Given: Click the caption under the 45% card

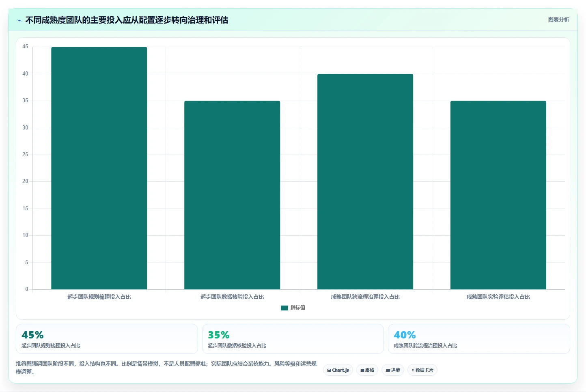Looking at the screenshot, I should [x=51, y=346].
